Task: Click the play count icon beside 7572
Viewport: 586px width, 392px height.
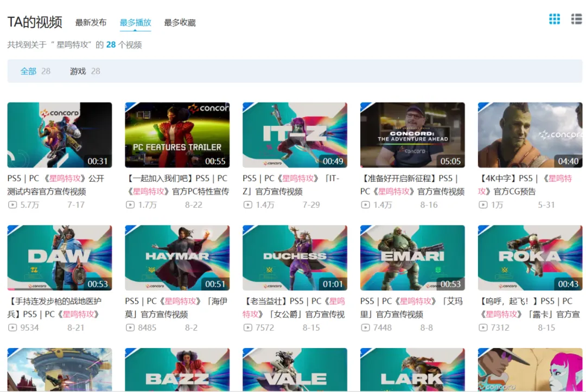Action: pyautogui.click(x=248, y=327)
